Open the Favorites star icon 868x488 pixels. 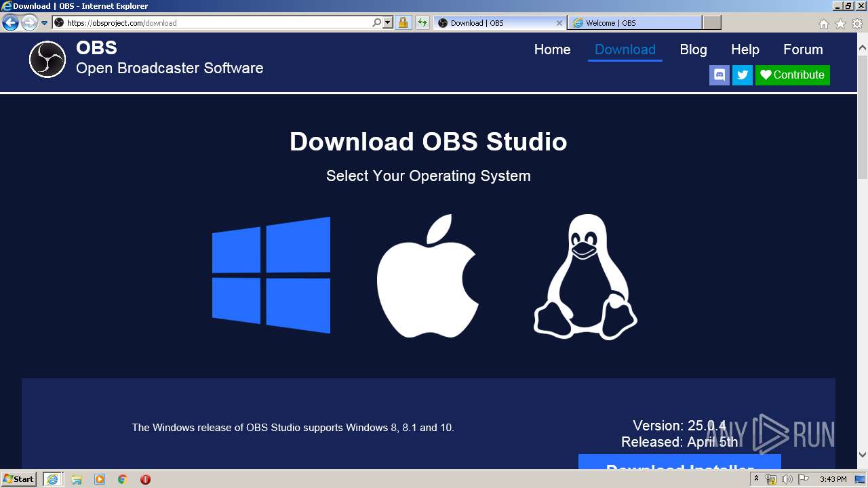[x=840, y=24]
